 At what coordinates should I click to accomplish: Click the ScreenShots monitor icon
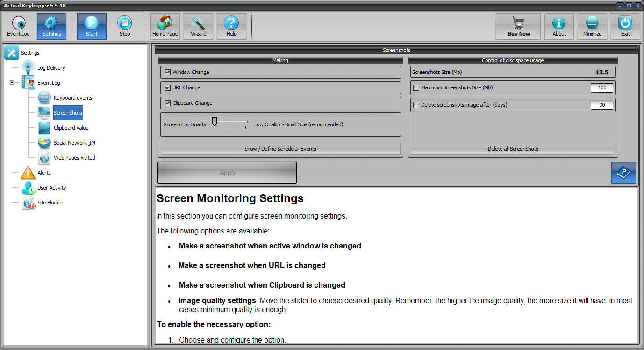pos(44,113)
